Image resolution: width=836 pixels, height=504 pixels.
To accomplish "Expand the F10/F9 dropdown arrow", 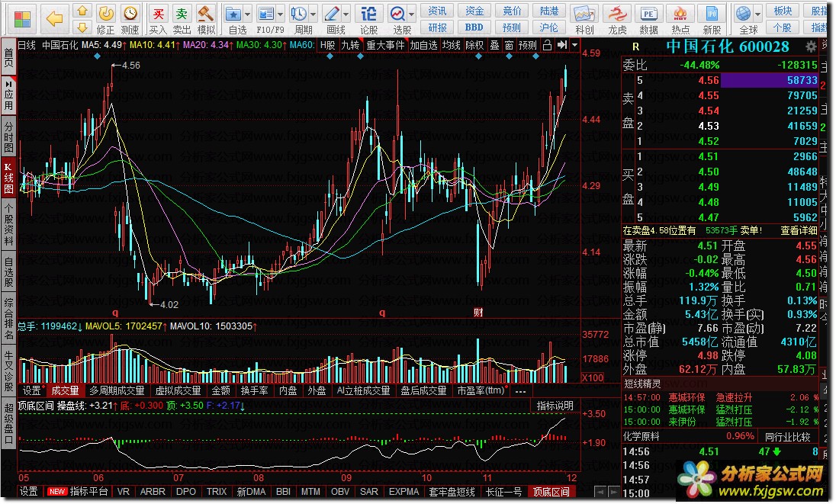I will point(281,14).
